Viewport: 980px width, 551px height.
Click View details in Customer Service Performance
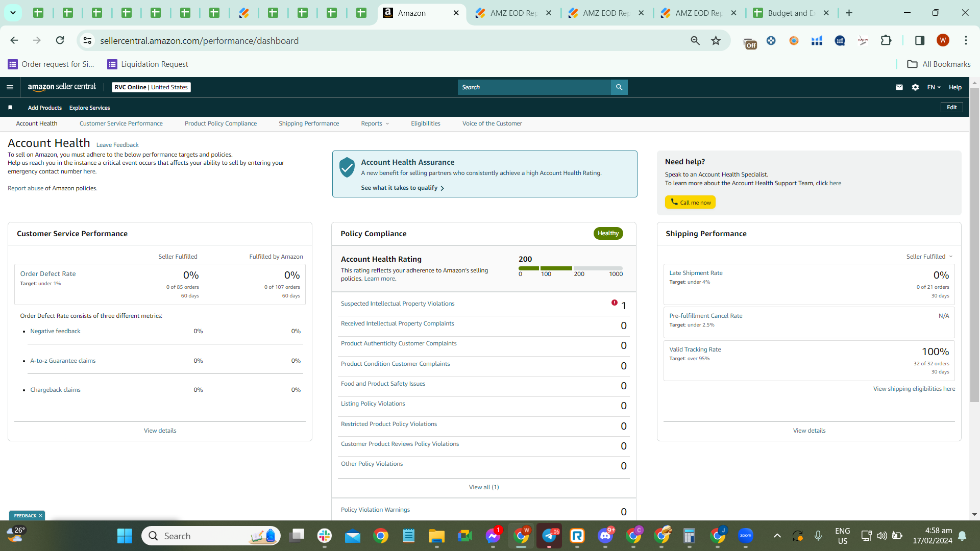[160, 431]
